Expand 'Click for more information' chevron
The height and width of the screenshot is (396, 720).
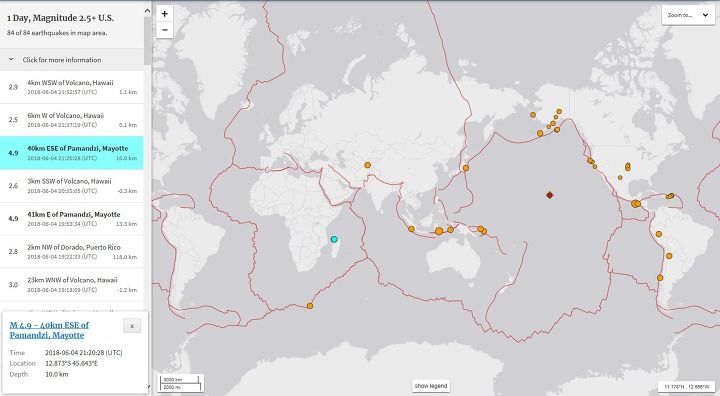[11, 60]
